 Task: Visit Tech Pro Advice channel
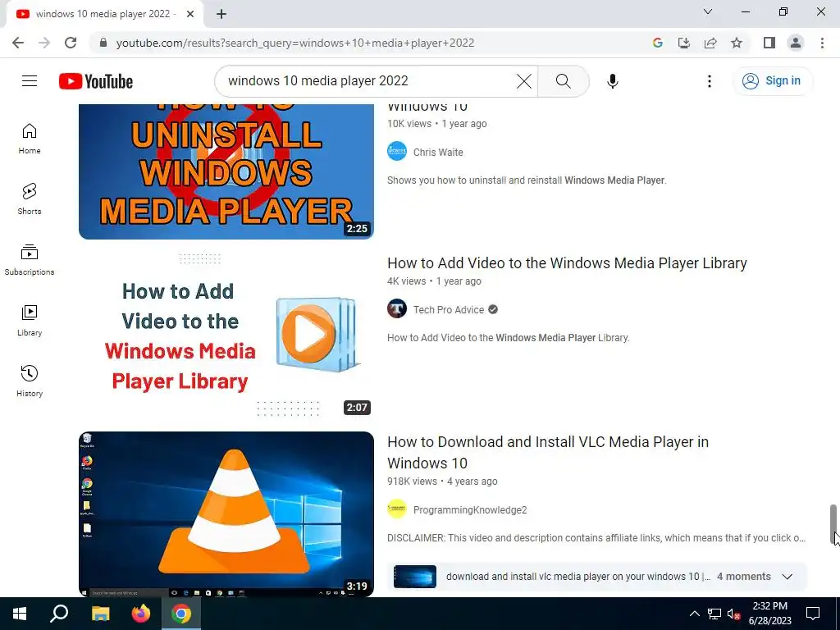tap(449, 309)
